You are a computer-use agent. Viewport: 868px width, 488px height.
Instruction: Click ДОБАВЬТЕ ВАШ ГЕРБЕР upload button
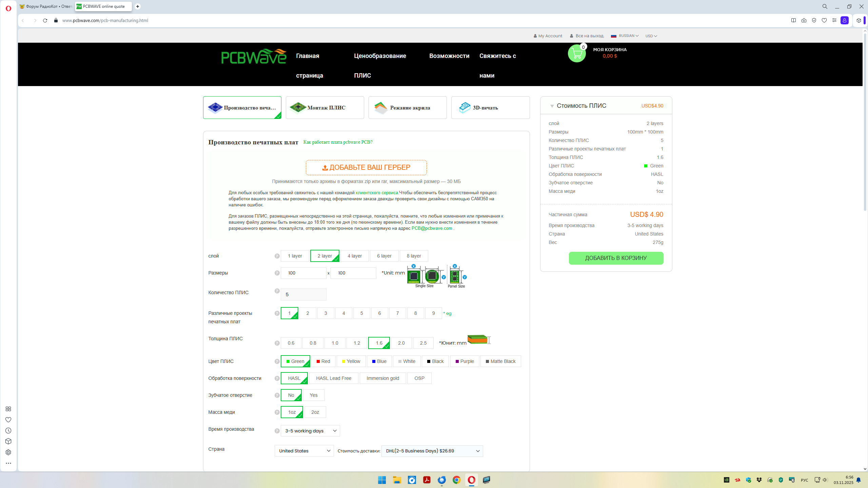(366, 167)
